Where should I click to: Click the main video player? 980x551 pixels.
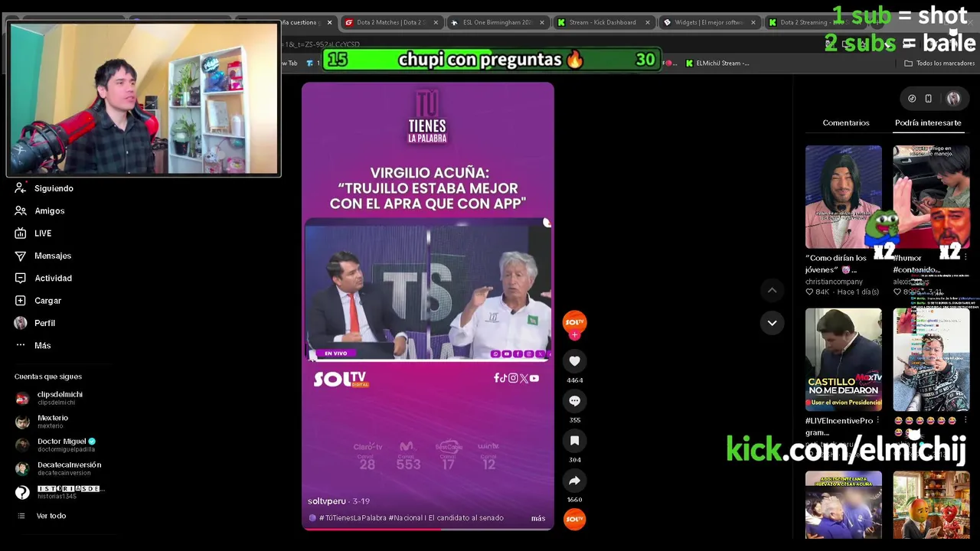(427, 306)
